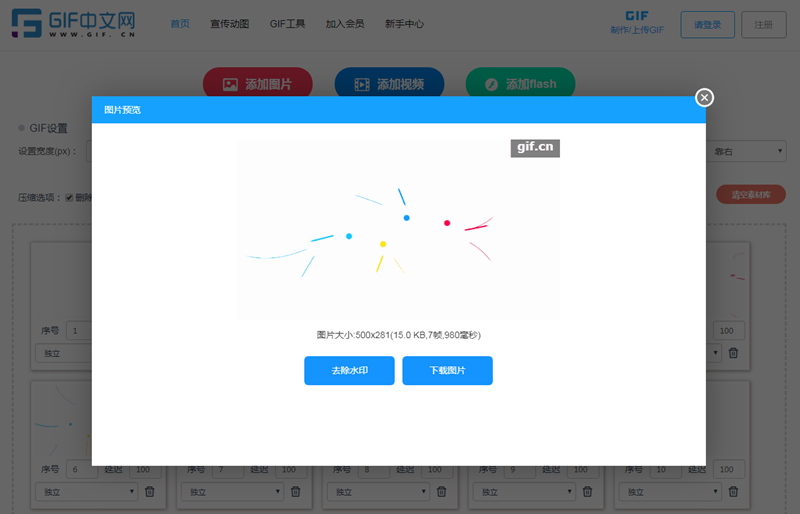
Task: Delete frame 9 via trash icon
Action: tap(588, 491)
